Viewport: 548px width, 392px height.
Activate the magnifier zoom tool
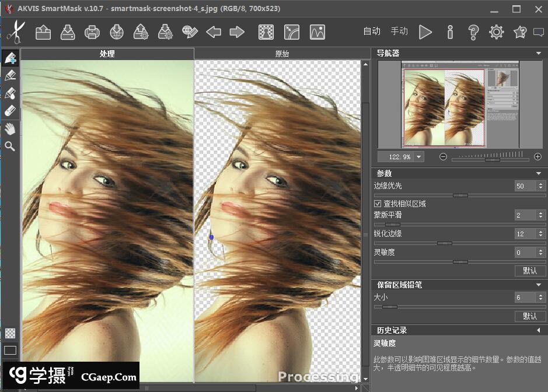(10, 146)
